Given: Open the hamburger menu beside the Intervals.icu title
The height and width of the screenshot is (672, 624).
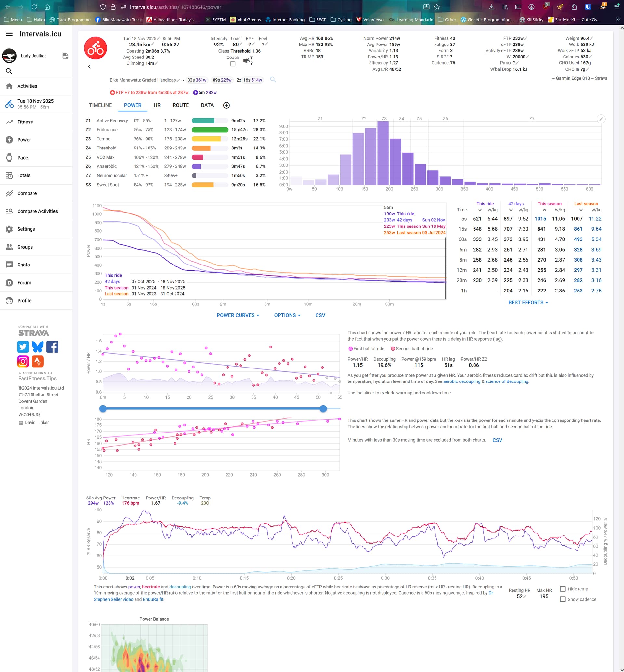Looking at the screenshot, I should (x=9, y=34).
